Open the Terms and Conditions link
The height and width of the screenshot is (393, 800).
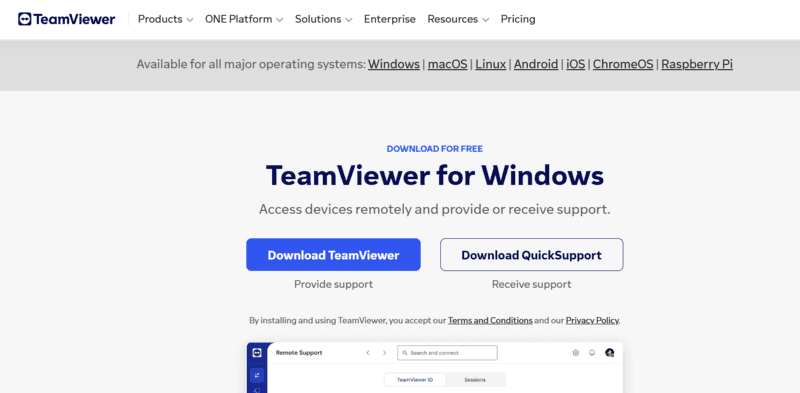click(x=490, y=321)
